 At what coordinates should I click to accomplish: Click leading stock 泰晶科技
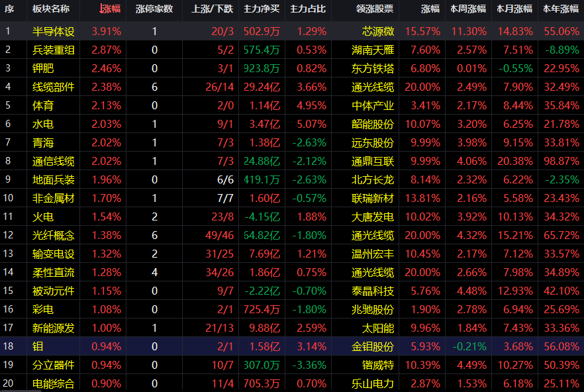372,291
